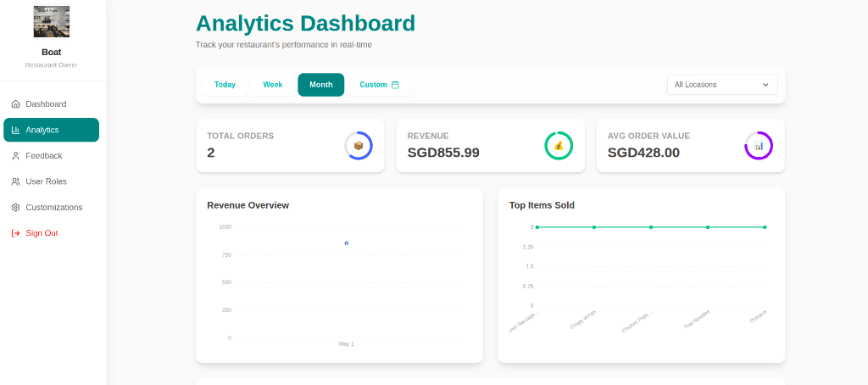Image resolution: width=868 pixels, height=385 pixels.
Task: Click the chart icon in Avg Order Value card
Action: (x=759, y=146)
